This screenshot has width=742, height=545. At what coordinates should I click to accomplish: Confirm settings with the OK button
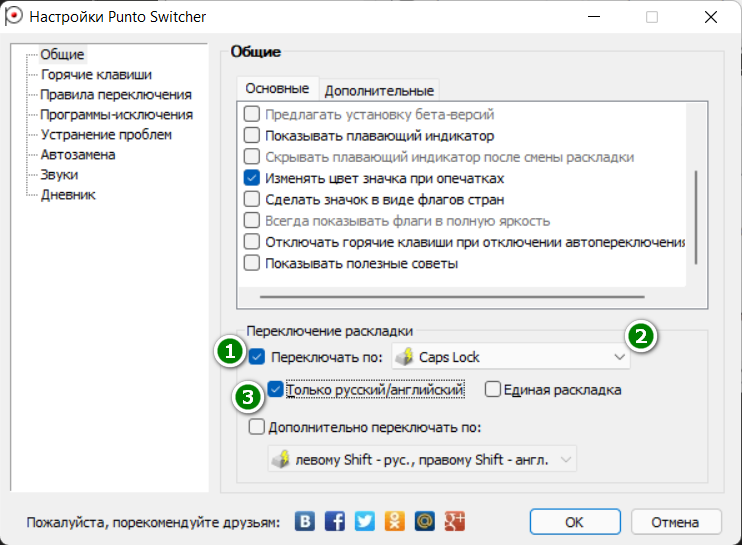[575, 522]
